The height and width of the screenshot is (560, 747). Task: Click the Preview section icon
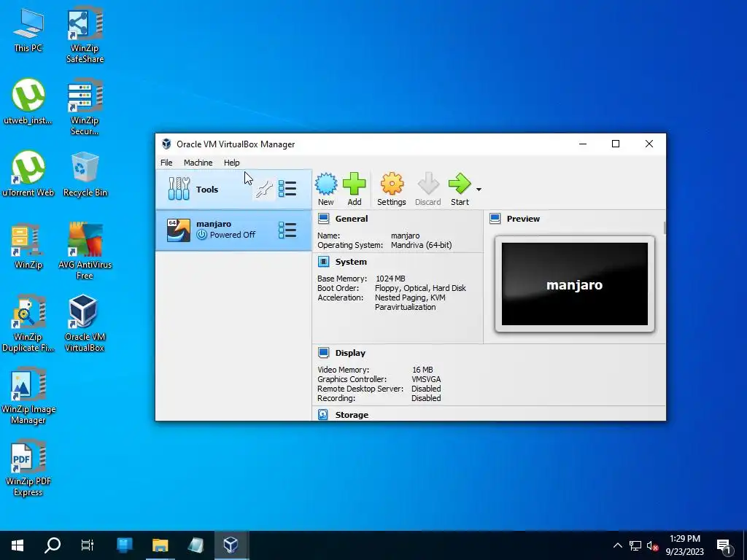click(x=495, y=219)
